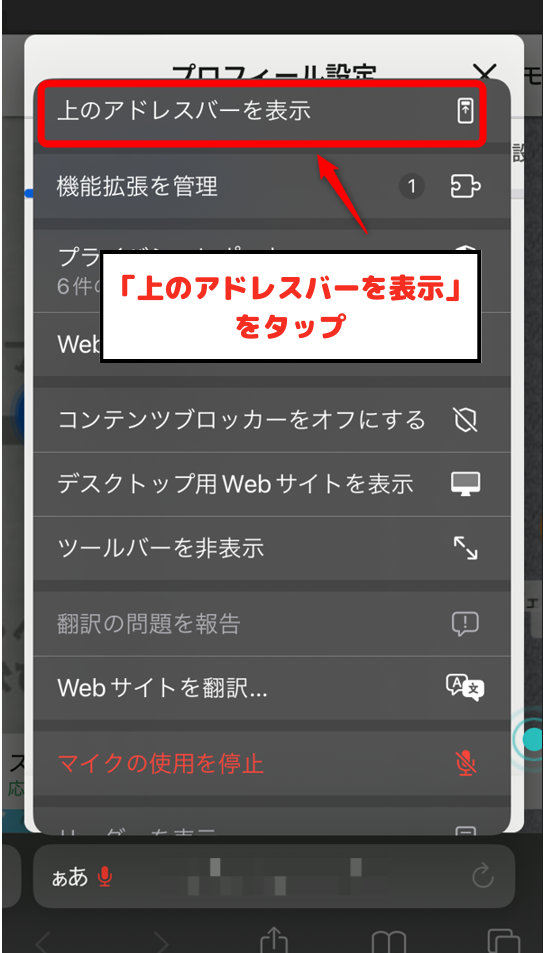The image size is (545, 953).
Task: Click the reload arrow in address bar
Action: (x=483, y=876)
